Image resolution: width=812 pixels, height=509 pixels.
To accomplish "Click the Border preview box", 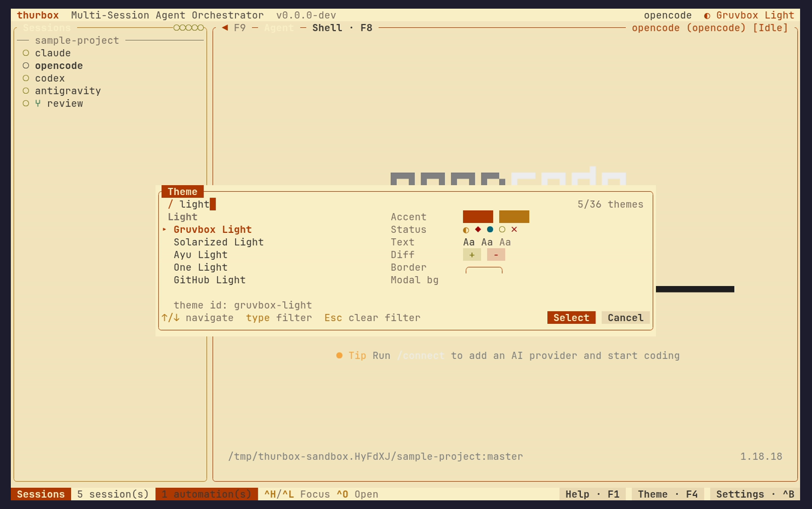I will click(484, 270).
